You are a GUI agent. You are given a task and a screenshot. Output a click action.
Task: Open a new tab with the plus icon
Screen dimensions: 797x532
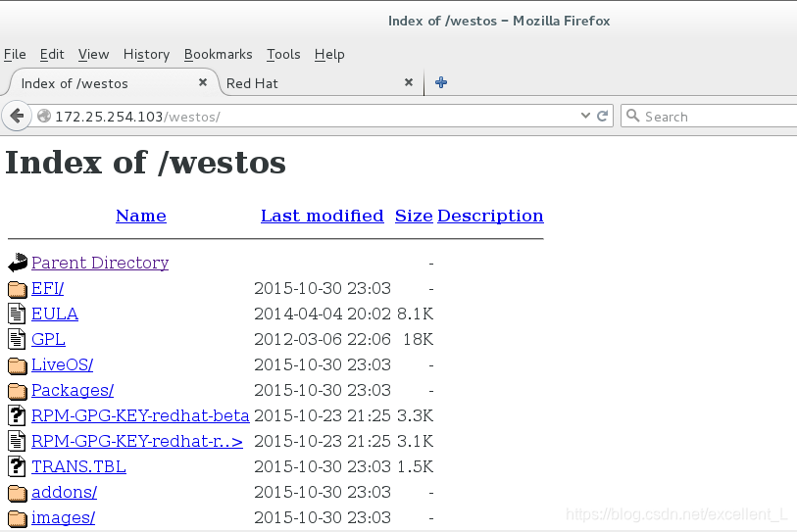(441, 82)
